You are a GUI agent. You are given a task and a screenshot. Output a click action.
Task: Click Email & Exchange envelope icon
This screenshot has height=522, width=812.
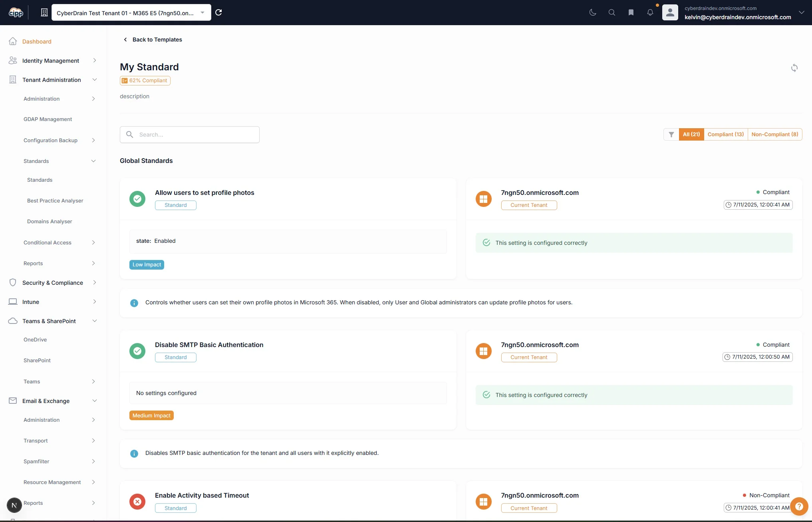[13, 401]
